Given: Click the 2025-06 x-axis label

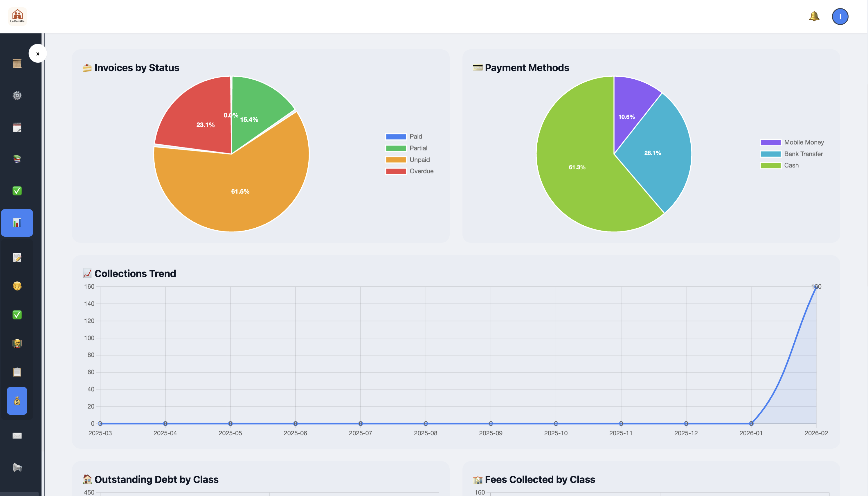Looking at the screenshot, I should pos(295,433).
